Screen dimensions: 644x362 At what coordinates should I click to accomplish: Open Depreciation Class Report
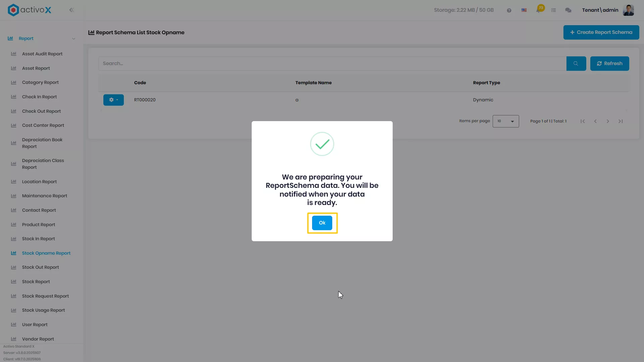tap(43, 164)
